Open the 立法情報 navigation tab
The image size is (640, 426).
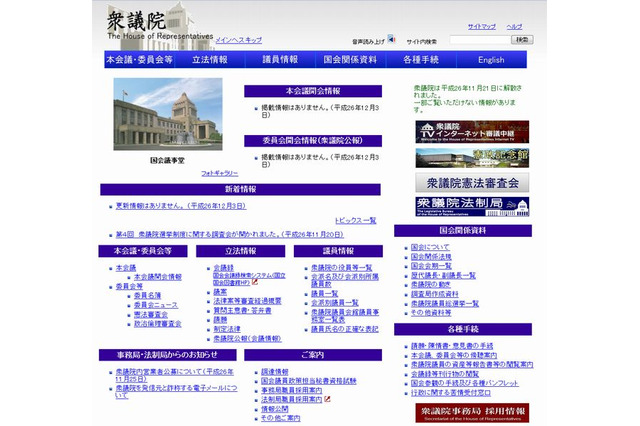[x=210, y=60]
